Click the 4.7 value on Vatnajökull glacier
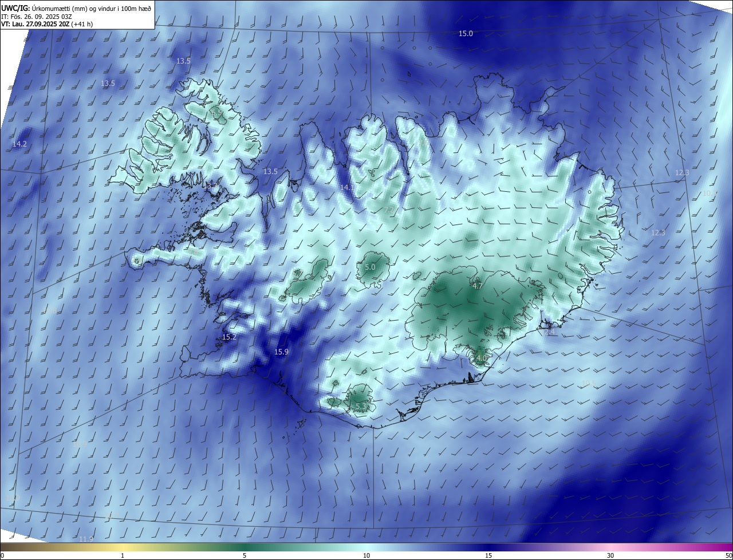 (x=477, y=286)
